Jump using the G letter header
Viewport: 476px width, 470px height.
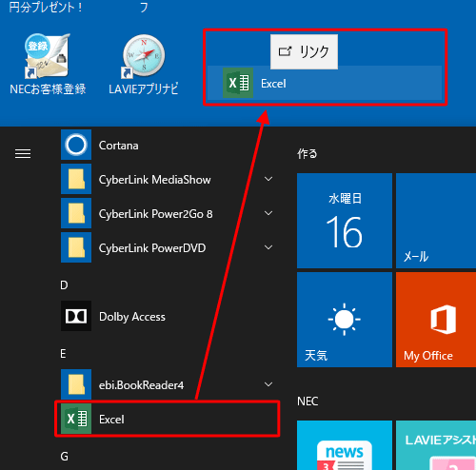pos(64,457)
